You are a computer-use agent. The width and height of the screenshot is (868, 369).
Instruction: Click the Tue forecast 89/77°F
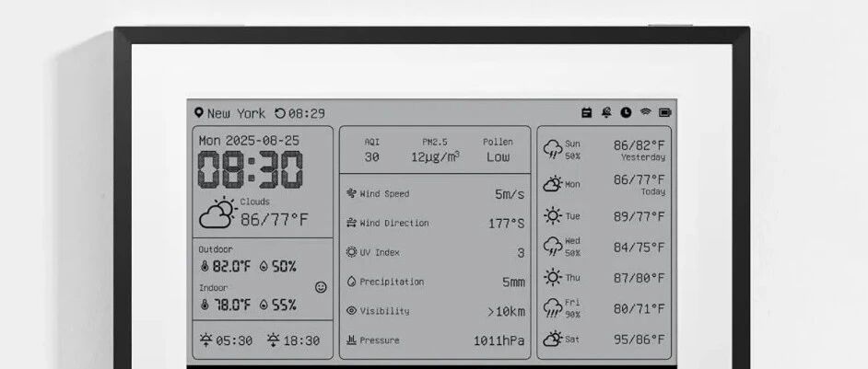(639, 216)
